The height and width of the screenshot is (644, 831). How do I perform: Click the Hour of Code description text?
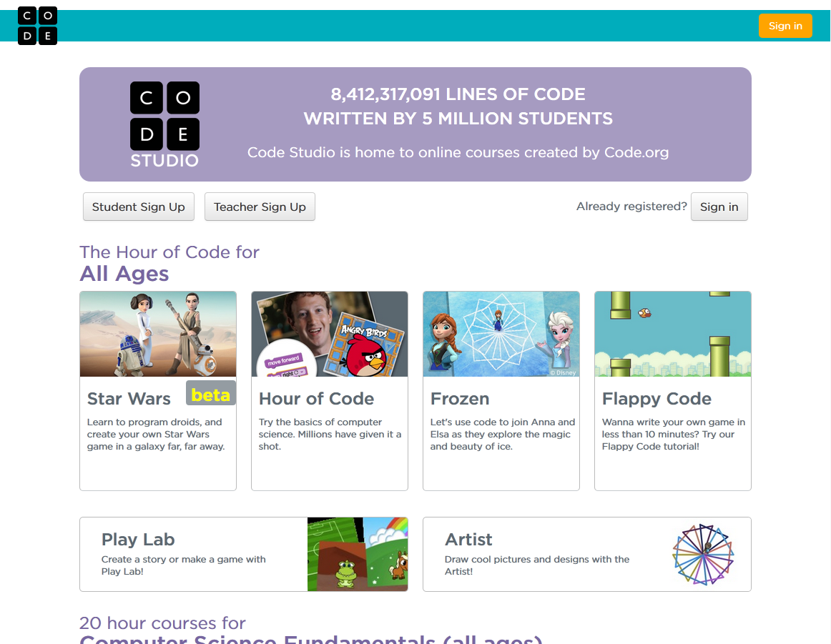(330, 435)
